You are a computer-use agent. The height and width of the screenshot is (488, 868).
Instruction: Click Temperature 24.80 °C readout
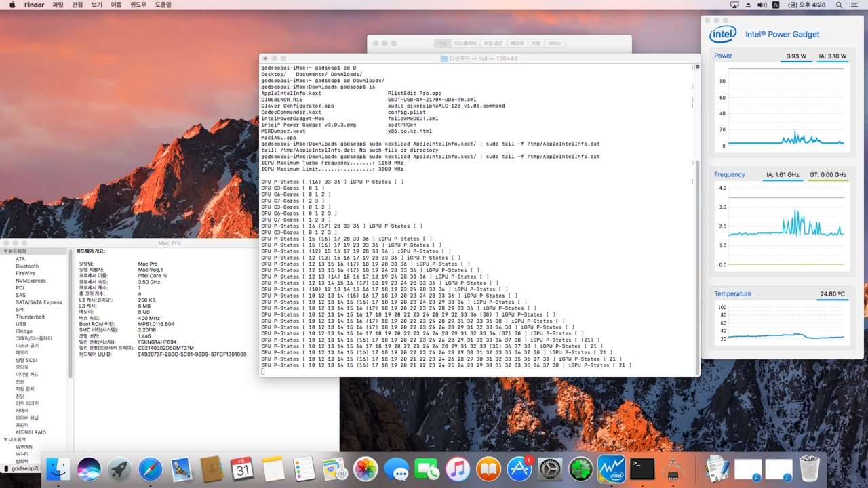pos(832,294)
